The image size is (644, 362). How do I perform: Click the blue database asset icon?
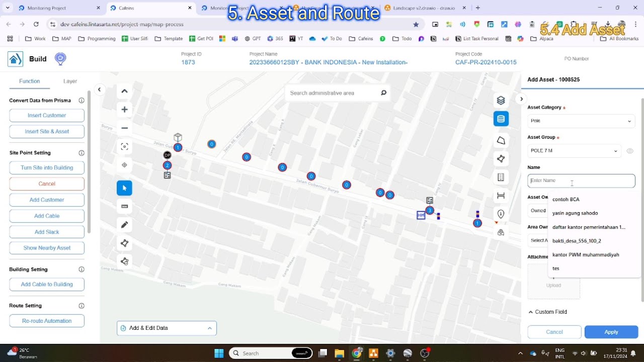click(501, 119)
